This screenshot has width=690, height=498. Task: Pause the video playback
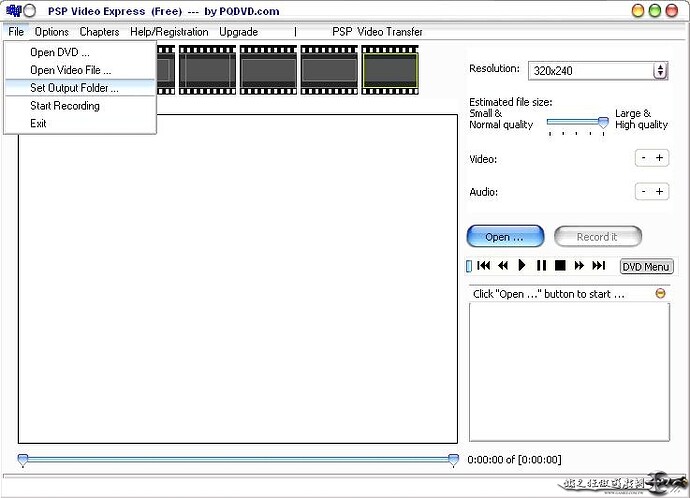pyautogui.click(x=541, y=265)
